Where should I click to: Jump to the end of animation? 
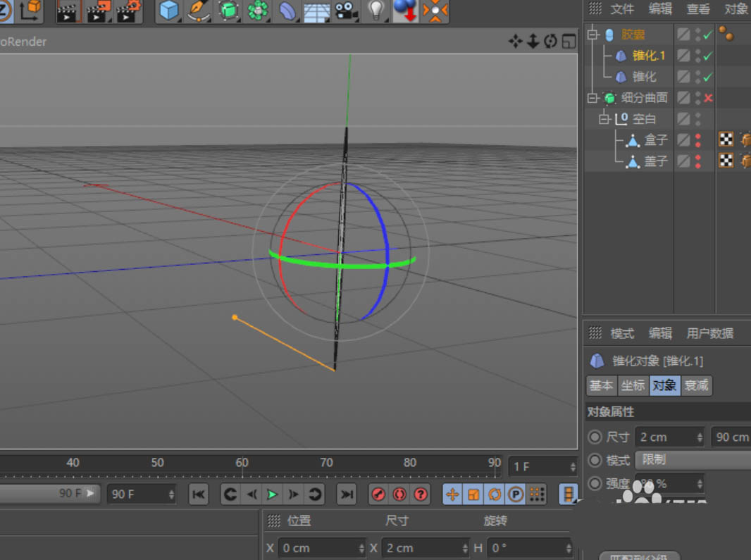pyautogui.click(x=346, y=494)
